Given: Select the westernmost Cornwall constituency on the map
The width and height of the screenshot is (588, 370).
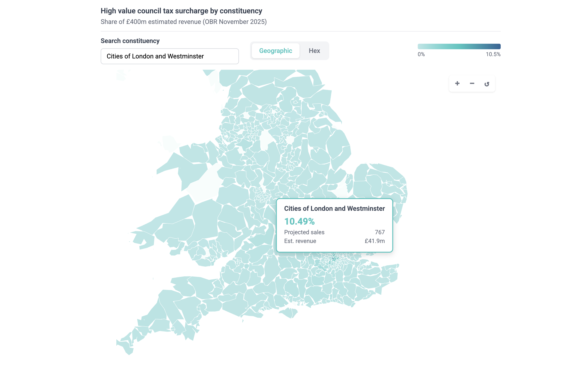Looking at the screenshot, I should coord(126,346).
